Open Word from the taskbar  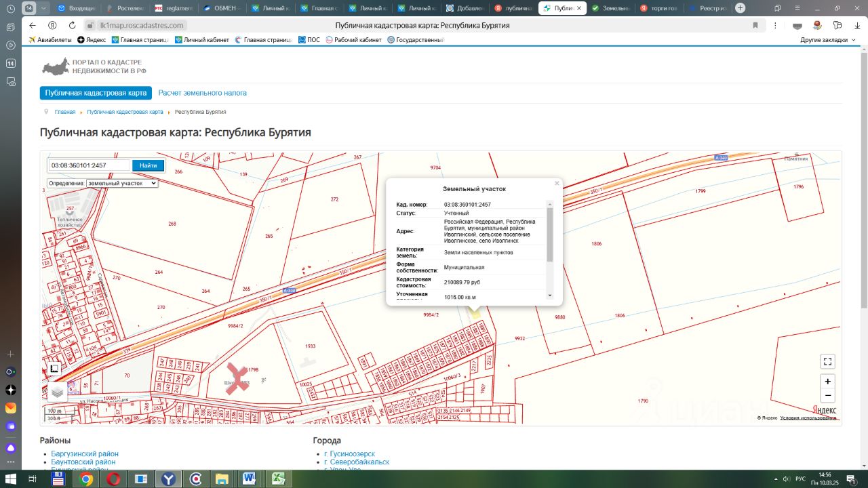(x=249, y=479)
